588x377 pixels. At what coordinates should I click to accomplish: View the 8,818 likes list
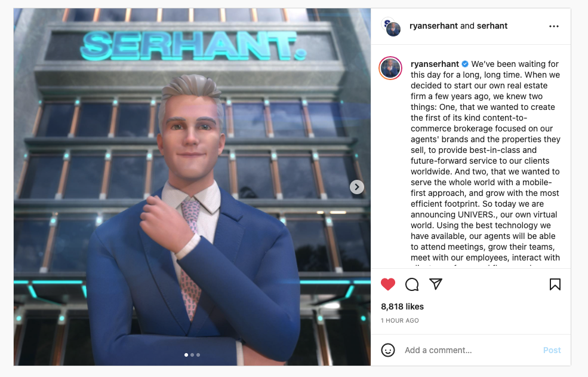click(402, 306)
